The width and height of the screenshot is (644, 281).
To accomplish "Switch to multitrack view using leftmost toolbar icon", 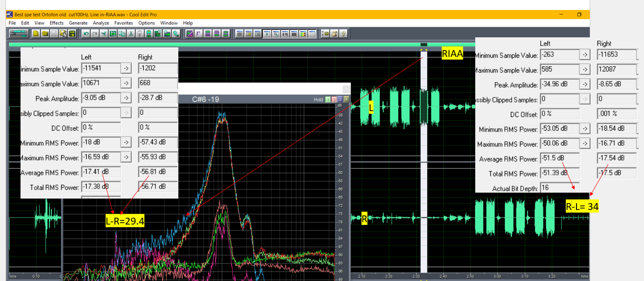I will tap(18, 33).
